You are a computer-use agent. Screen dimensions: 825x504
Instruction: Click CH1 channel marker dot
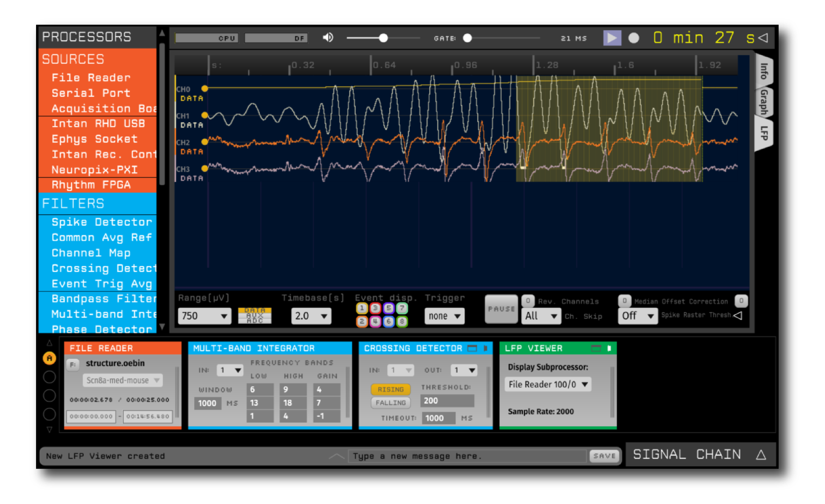coord(205,116)
